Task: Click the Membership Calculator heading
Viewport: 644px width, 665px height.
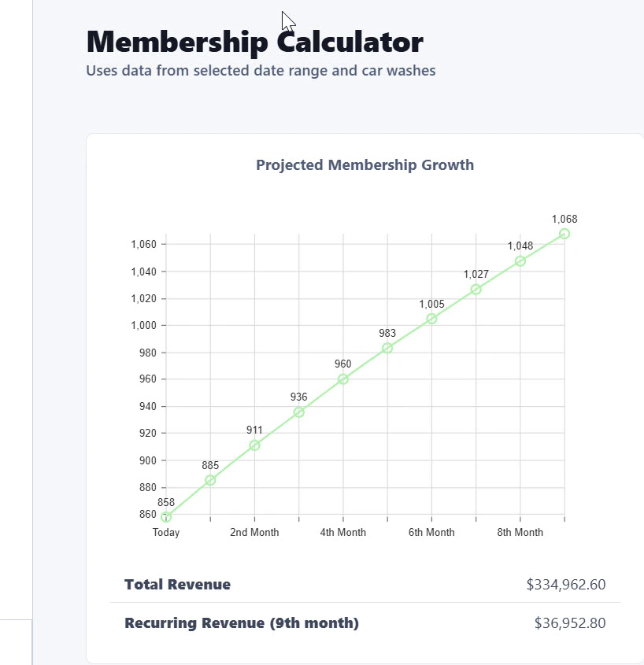Action: tap(254, 42)
